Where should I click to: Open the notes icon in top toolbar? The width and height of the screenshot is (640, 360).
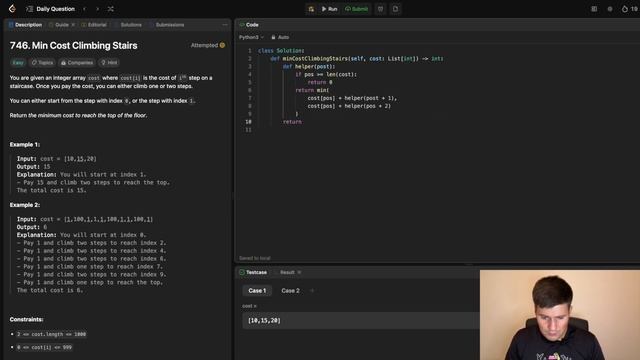[396, 9]
